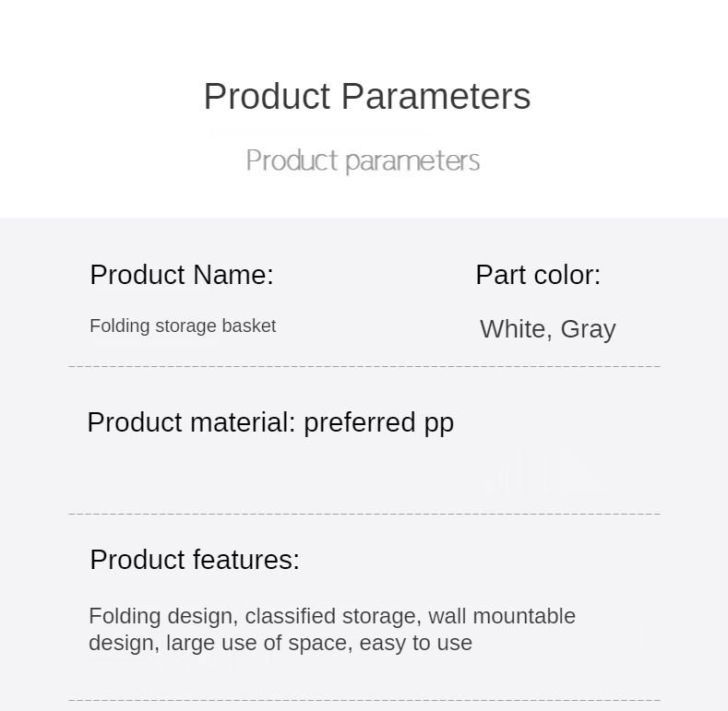The width and height of the screenshot is (728, 711).
Task: Click the gray "Product parameters" subtitle
Action: pyautogui.click(x=363, y=160)
